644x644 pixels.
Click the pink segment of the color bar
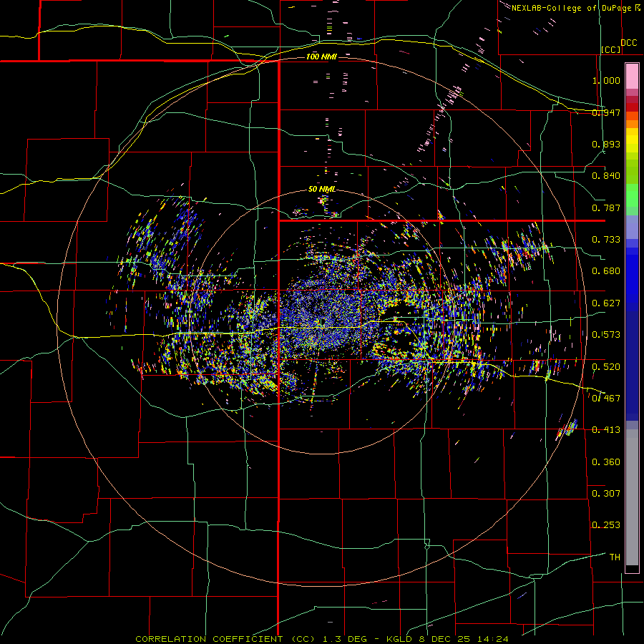pyautogui.click(x=632, y=77)
